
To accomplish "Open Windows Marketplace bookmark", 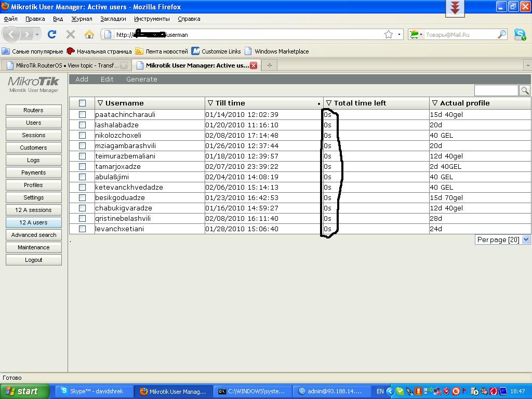I will [x=277, y=51].
